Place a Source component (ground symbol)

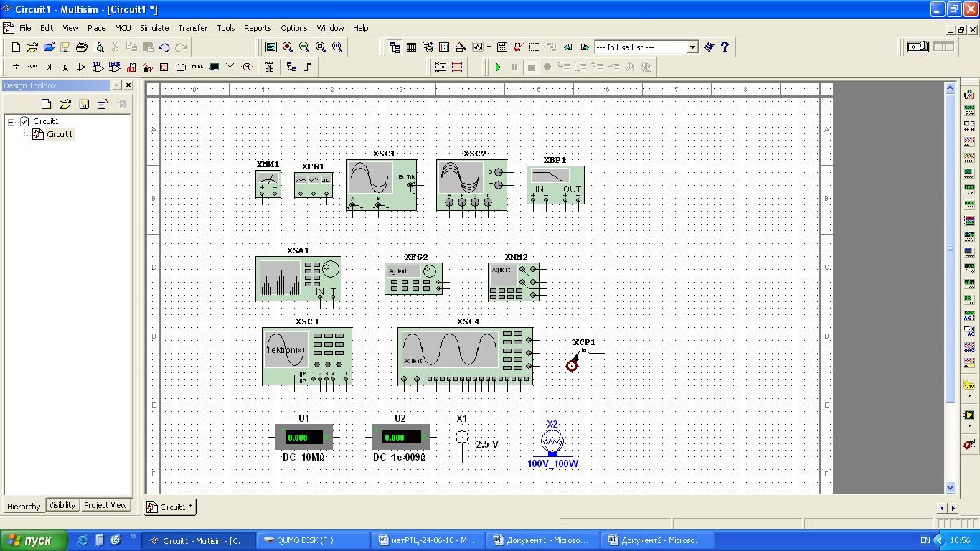16,67
